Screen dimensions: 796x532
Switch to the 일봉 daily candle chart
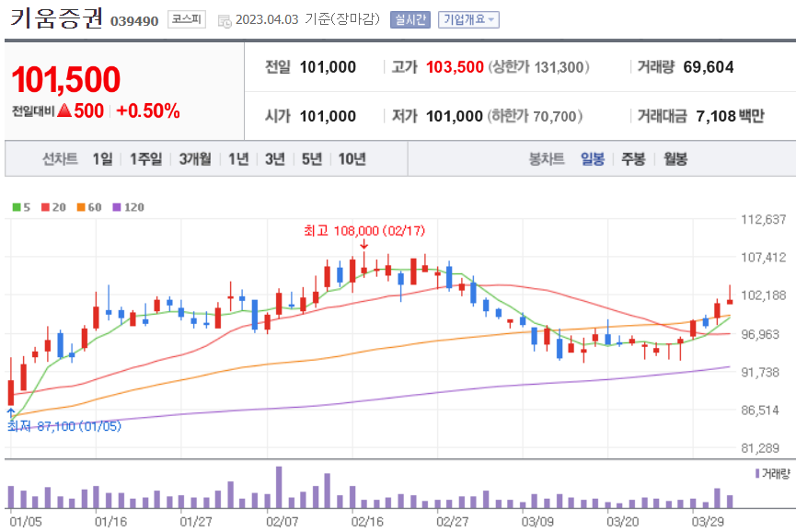pyautogui.click(x=593, y=159)
